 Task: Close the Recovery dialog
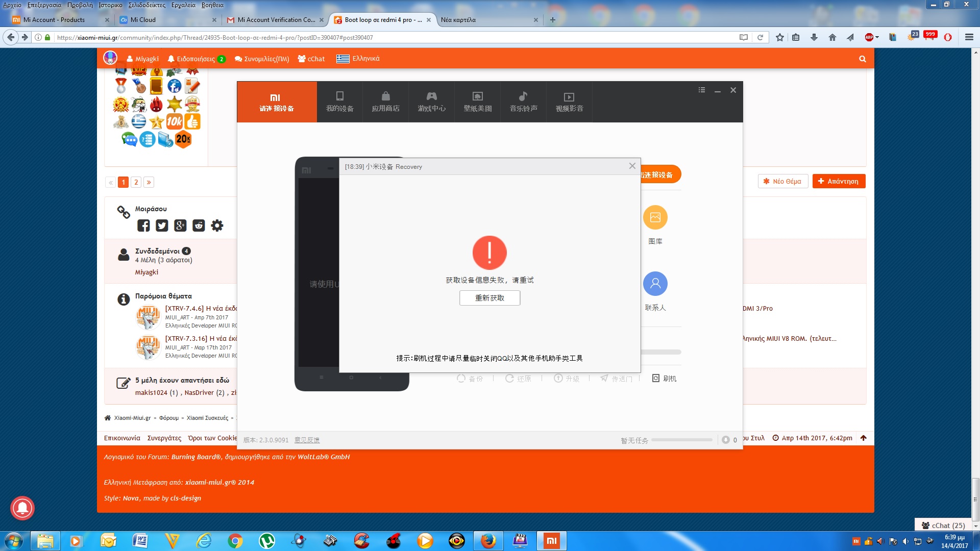point(632,166)
